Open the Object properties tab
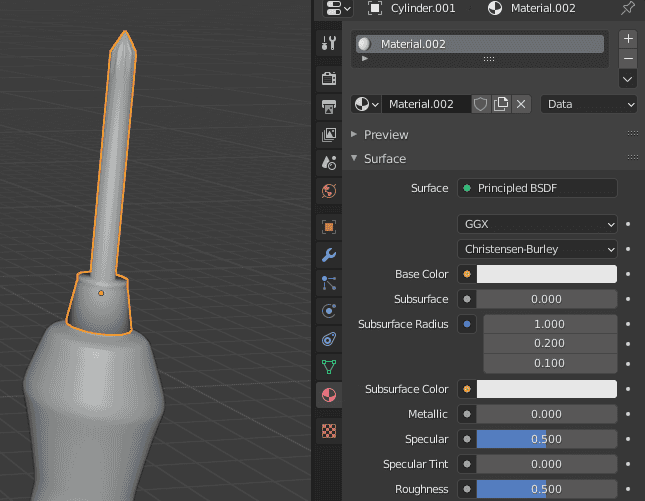 tap(329, 227)
